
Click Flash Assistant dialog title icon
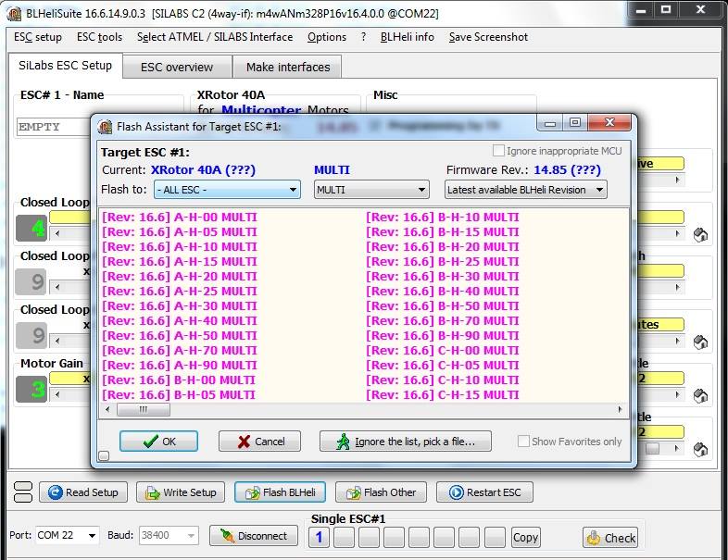click(105, 127)
